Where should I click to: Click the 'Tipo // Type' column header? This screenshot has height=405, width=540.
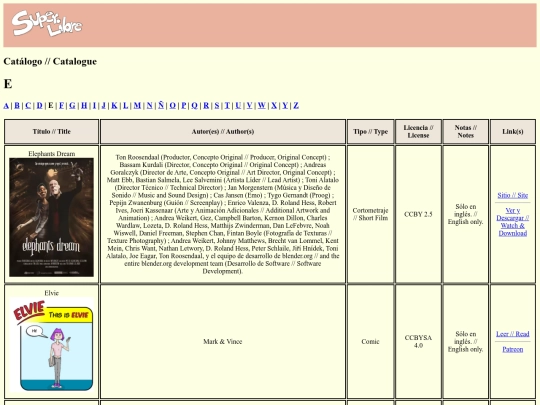[370, 132]
